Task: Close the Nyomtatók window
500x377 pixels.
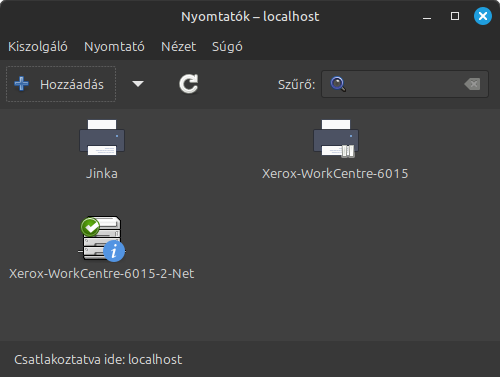Action: click(483, 16)
